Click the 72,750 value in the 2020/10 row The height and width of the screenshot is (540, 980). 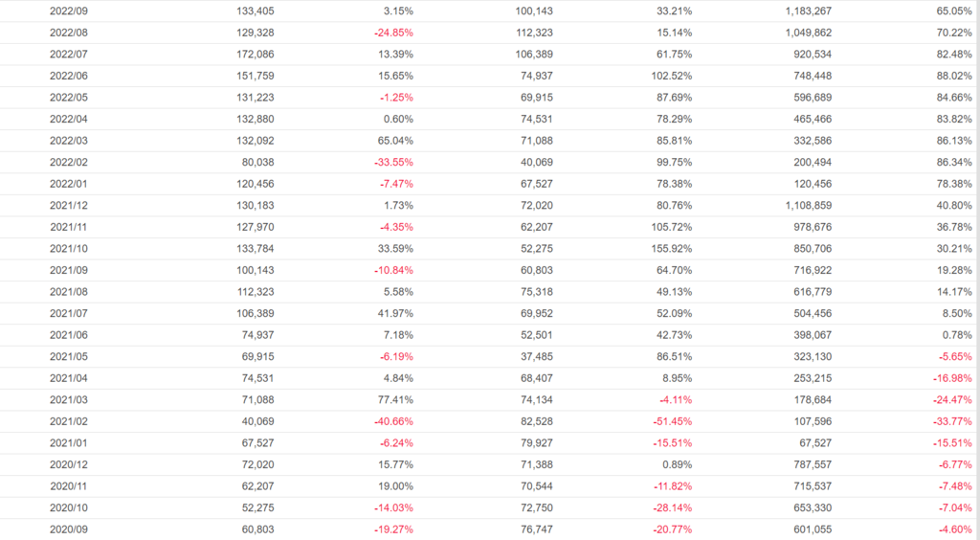534,508
